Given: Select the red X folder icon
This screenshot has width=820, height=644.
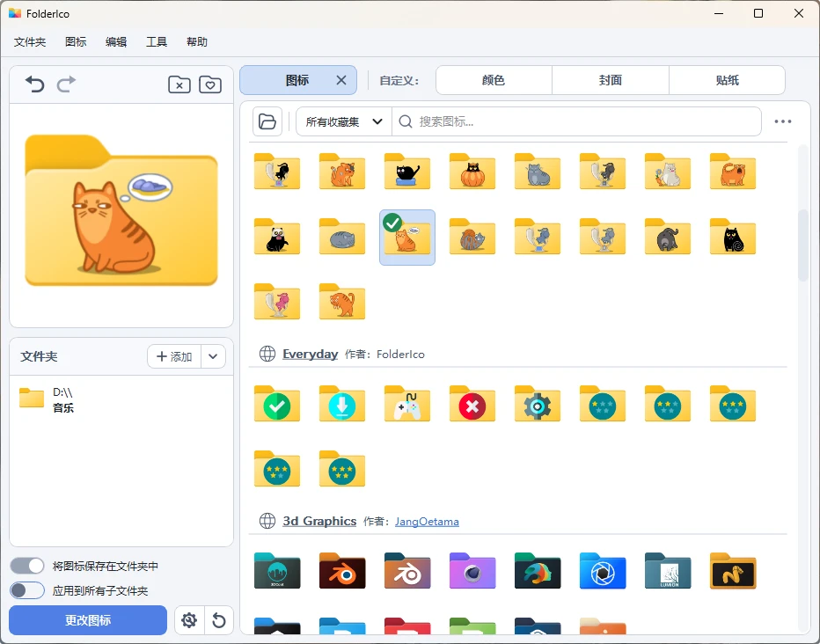Looking at the screenshot, I should click(472, 404).
